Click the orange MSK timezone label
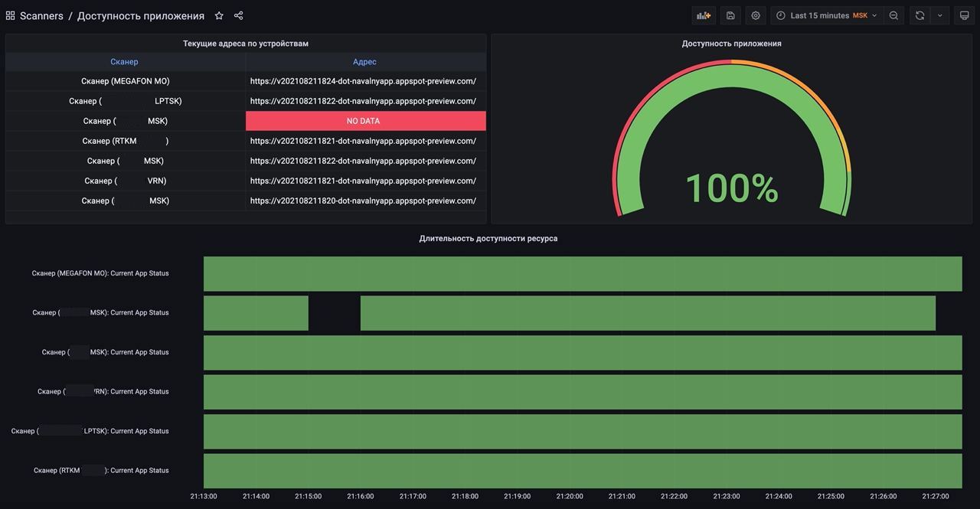Image resolution: width=980 pixels, height=509 pixels. pyautogui.click(x=861, y=15)
